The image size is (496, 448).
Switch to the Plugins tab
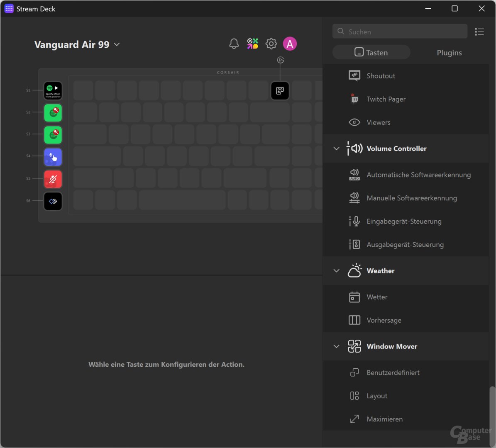point(449,53)
